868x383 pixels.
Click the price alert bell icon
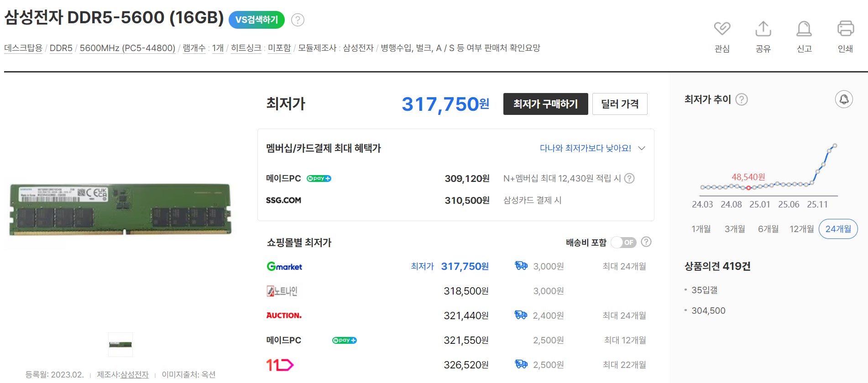[844, 99]
